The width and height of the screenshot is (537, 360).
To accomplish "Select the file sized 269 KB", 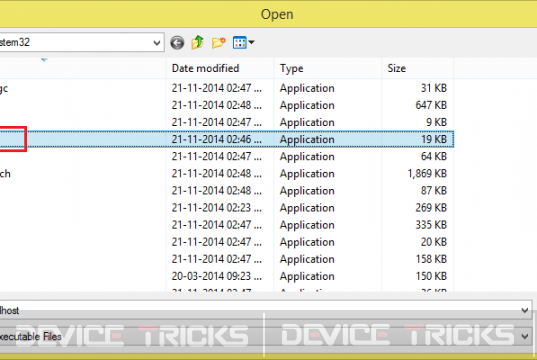I will coord(227,208).
